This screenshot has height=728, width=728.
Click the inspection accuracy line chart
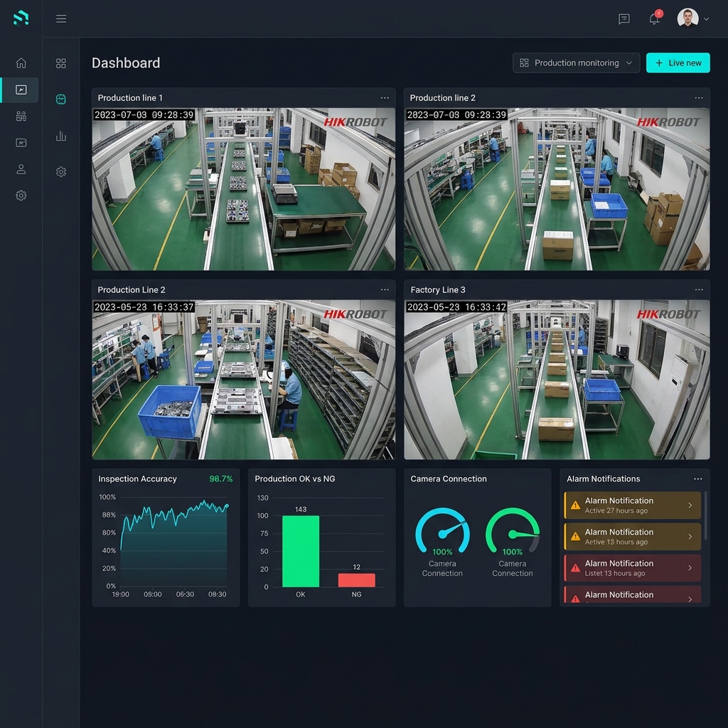(174, 543)
